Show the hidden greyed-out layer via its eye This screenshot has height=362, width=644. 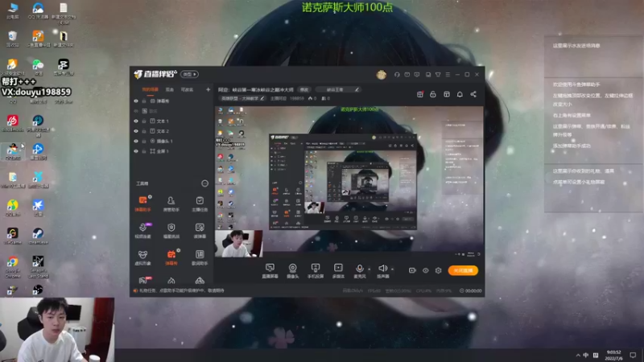tap(136, 111)
